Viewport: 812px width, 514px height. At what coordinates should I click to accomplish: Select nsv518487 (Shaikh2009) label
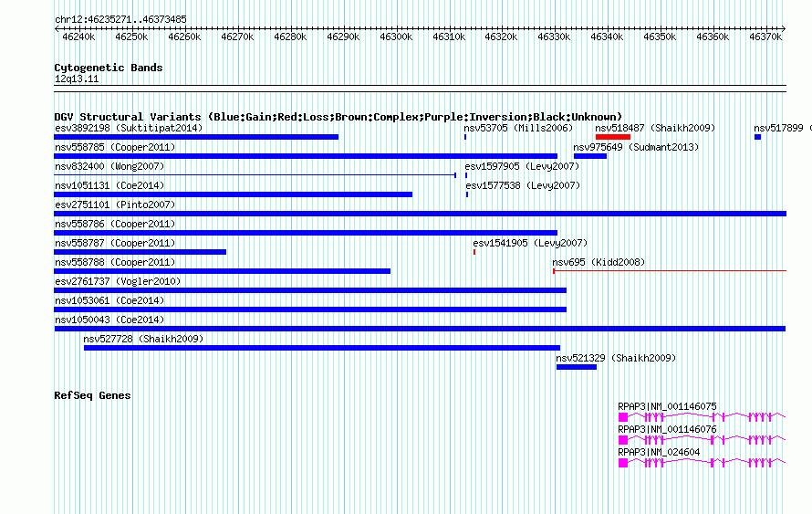click(x=655, y=128)
